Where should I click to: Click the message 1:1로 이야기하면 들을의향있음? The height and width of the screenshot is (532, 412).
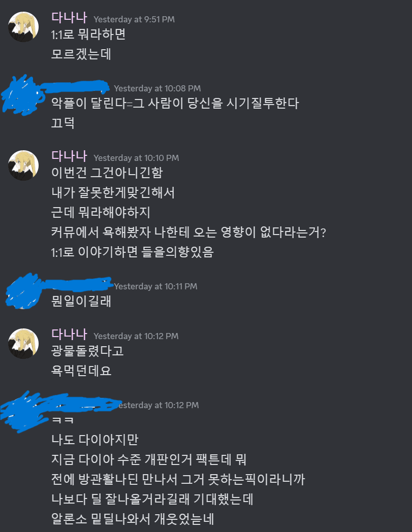click(x=133, y=252)
